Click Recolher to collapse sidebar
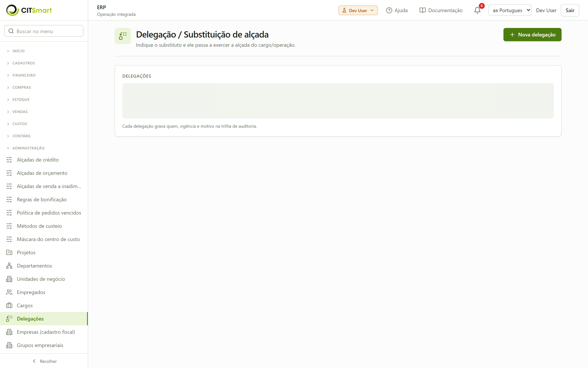 click(x=44, y=361)
